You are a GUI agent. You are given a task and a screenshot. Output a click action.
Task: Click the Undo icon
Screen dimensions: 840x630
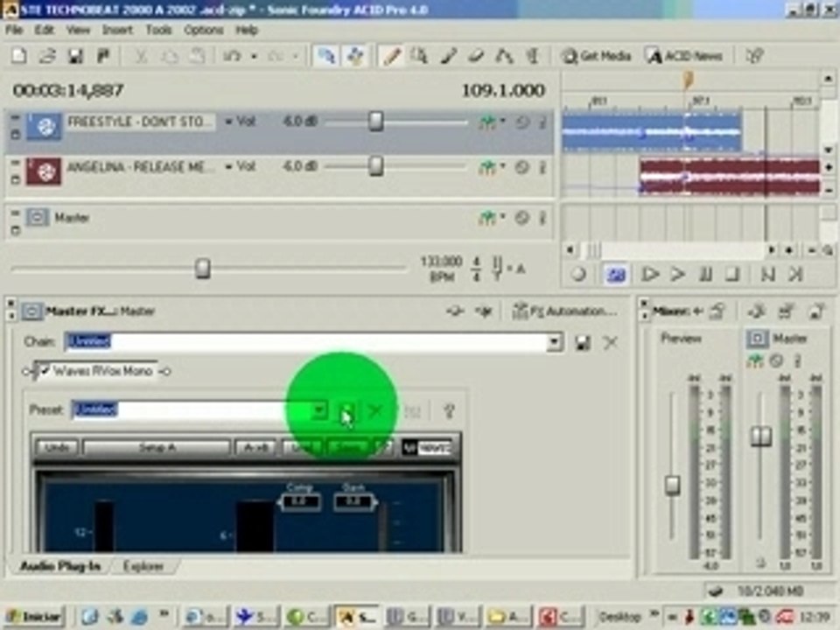click(231, 56)
